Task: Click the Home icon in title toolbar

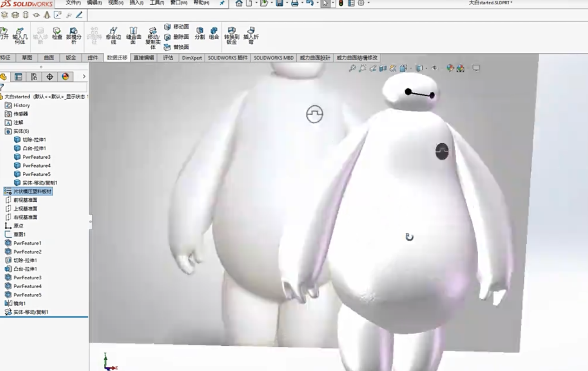Action: [239, 3]
